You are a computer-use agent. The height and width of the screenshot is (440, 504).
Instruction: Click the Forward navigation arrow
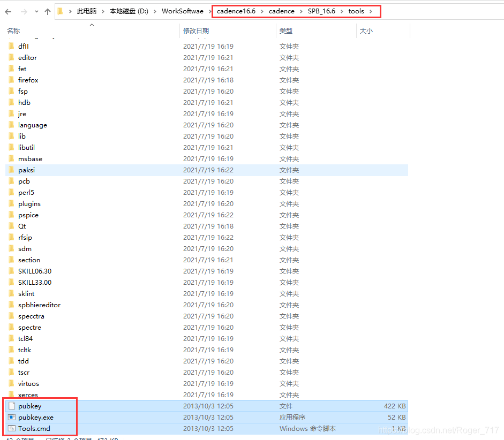click(x=23, y=11)
